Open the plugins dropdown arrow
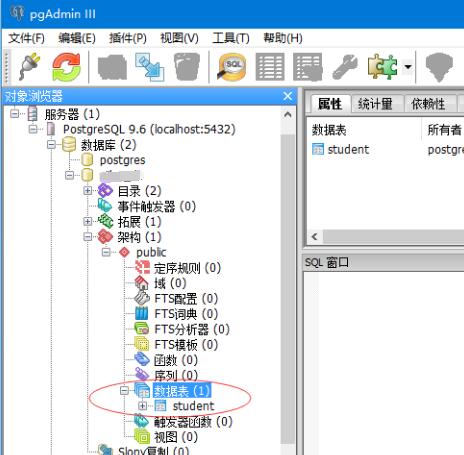Screen dimensions: 464x455 [x=408, y=67]
